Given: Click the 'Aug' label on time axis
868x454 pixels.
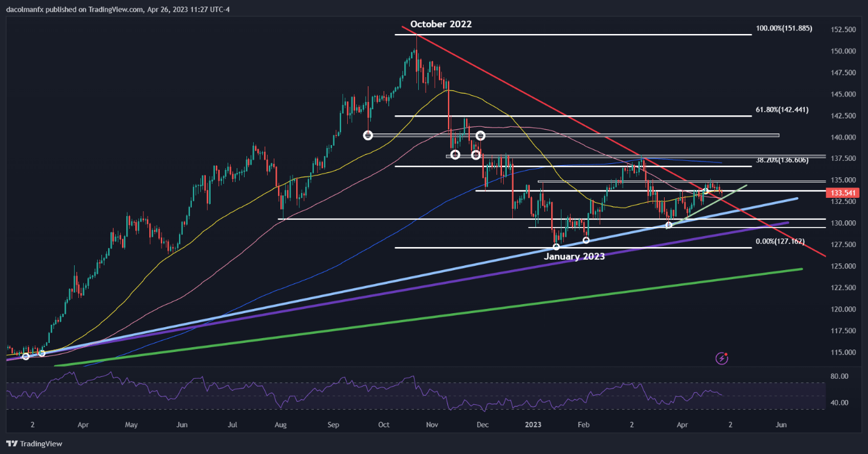Looking at the screenshot, I should [280, 425].
